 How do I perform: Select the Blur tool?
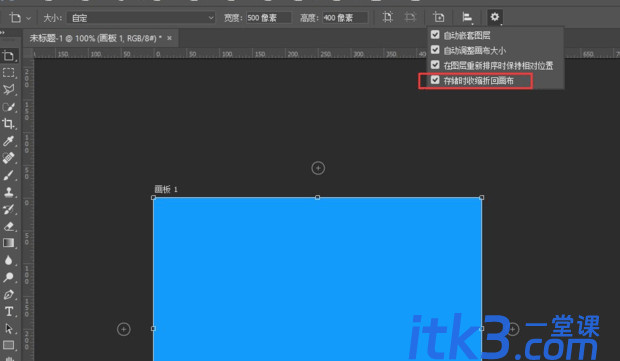[8, 260]
